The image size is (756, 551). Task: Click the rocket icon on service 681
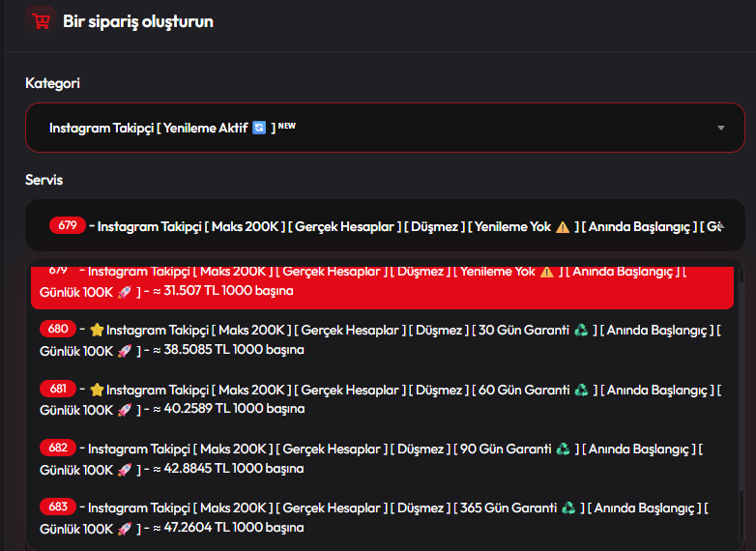pos(125,410)
